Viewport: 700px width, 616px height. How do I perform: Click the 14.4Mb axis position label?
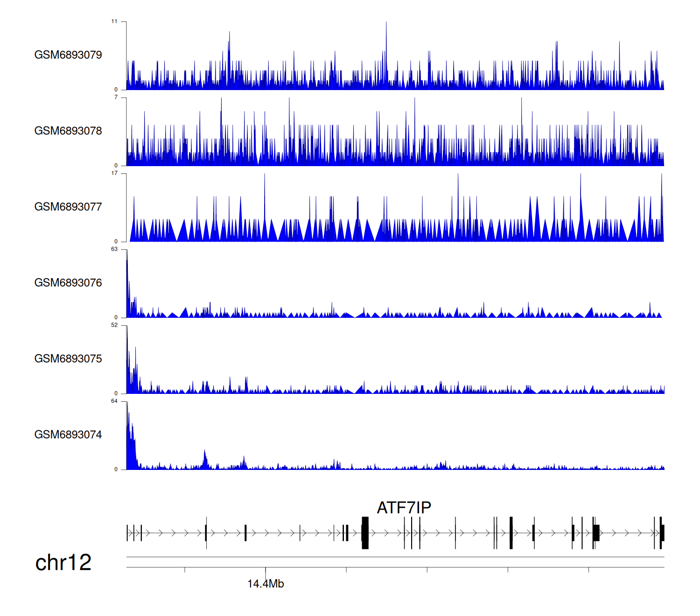(x=266, y=584)
